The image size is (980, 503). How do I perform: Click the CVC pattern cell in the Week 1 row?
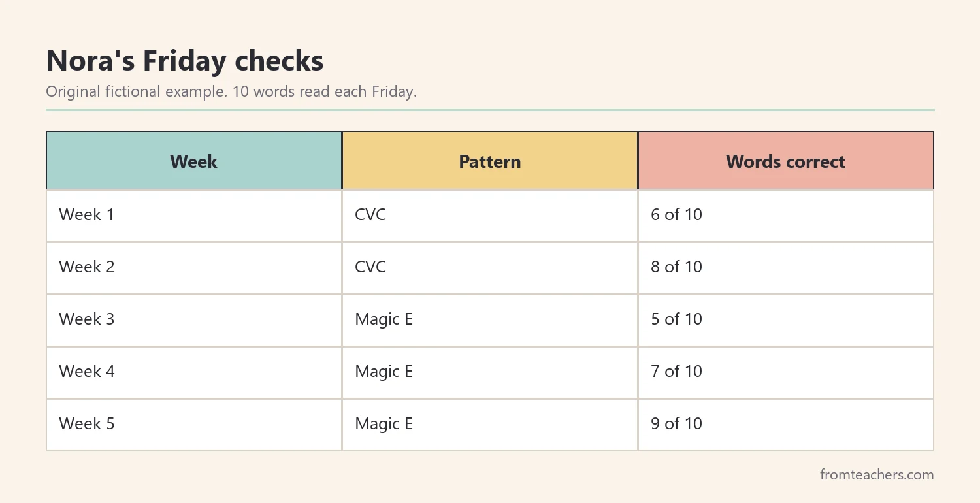tap(490, 215)
